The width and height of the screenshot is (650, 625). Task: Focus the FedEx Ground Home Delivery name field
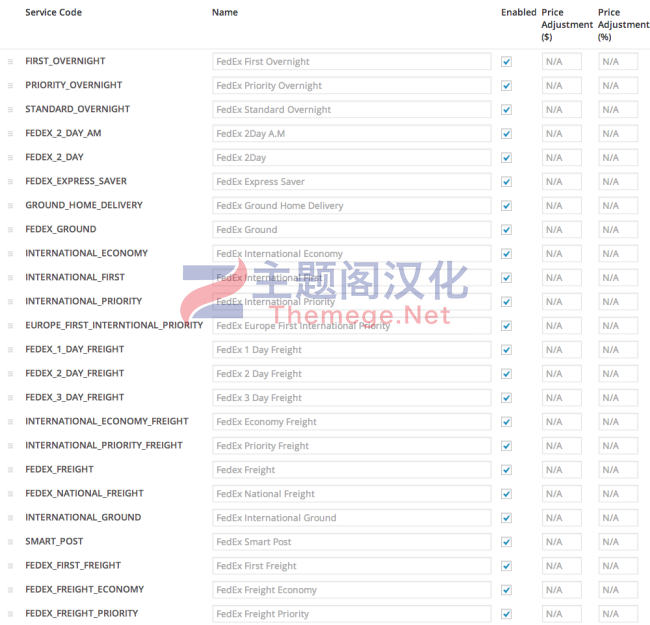pos(352,206)
